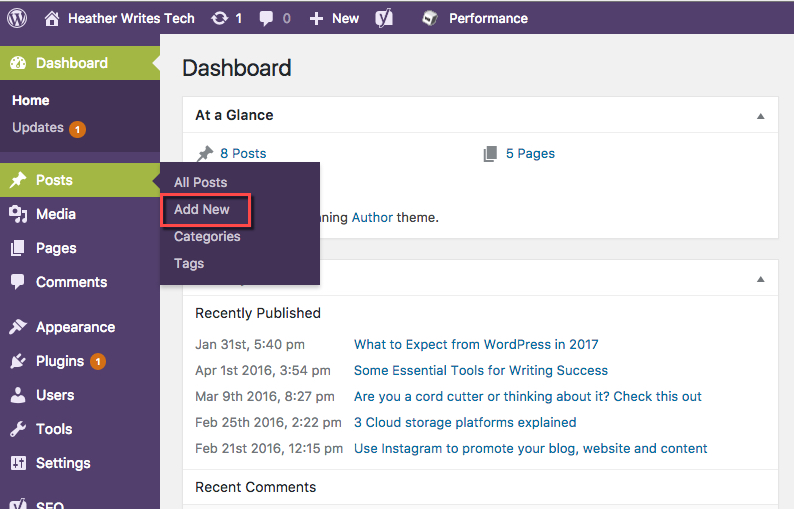Open the Appearance menu label
The image size is (794, 509).
75,327
